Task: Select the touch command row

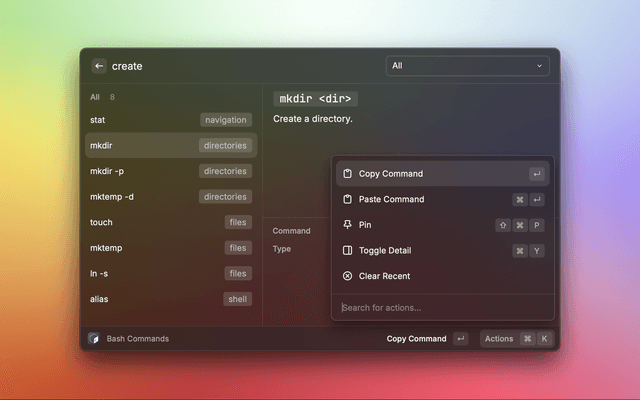Action: click(x=171, y=222)
